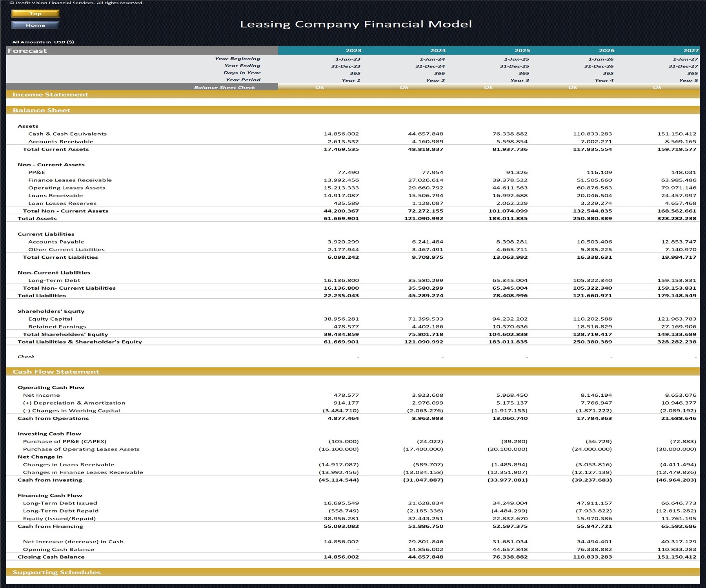The height and width of the screenshot is (588, 706).
Task: Collapse the Cash Flow Statement section
Action: tap(57, 371)
